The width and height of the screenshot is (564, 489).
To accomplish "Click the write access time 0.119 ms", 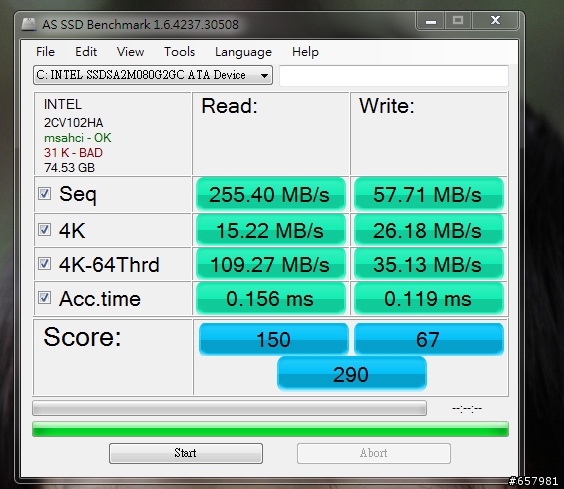I will [428, 299].
